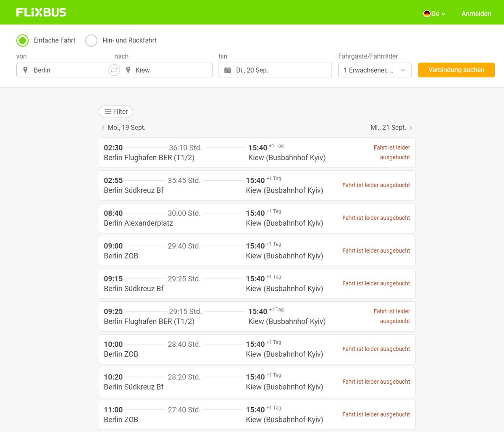Screen dimensions: 504x432
Task: Click the 29:25 Std. duration text
Action: [x=184, y=279]
